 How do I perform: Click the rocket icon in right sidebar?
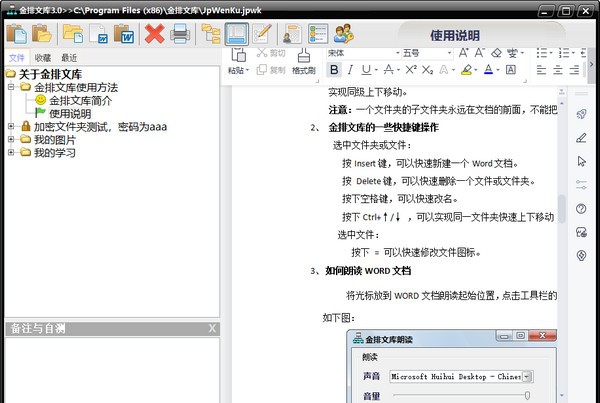(x=581, y=114)
